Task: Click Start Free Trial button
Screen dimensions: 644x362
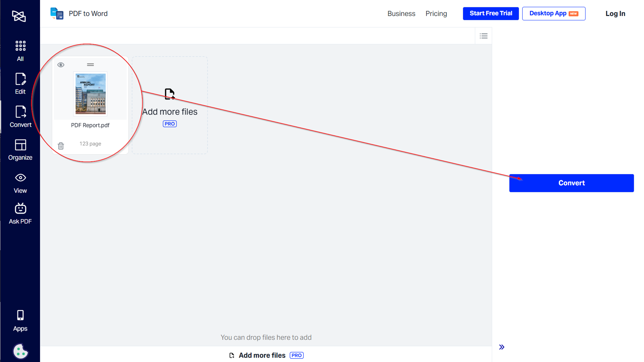Action: click(x=491, y=13)
